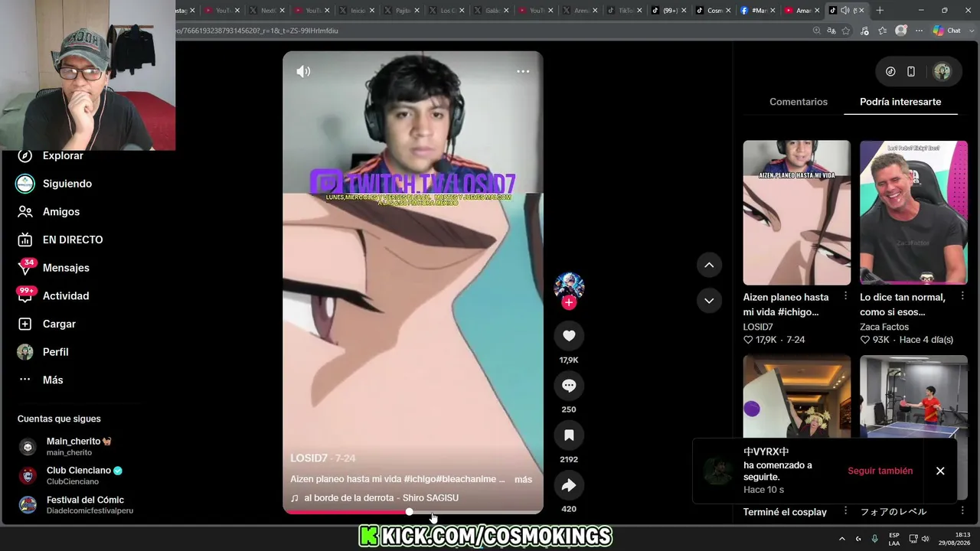Open the browser three-dot settings menu
This screenshot has width=980, height=551.
point(918,31)
